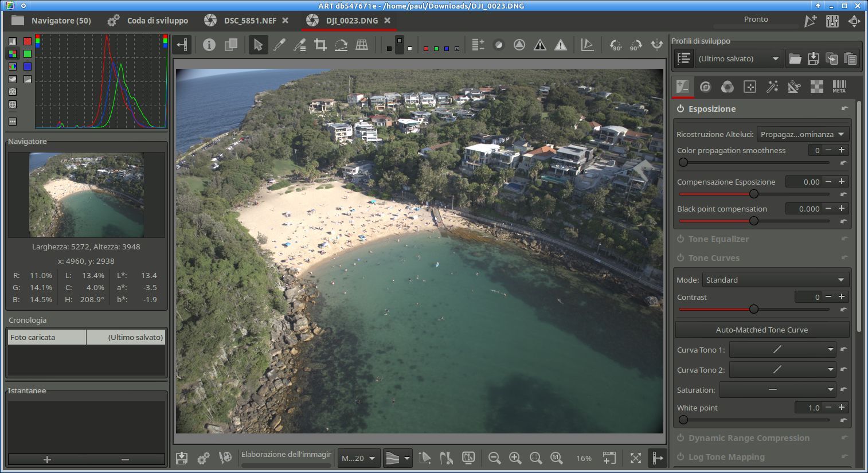The height and width of the screenshot is (473, 868).
Task: Toggle the Esposizione module power button
Action: tap(681, 109)
